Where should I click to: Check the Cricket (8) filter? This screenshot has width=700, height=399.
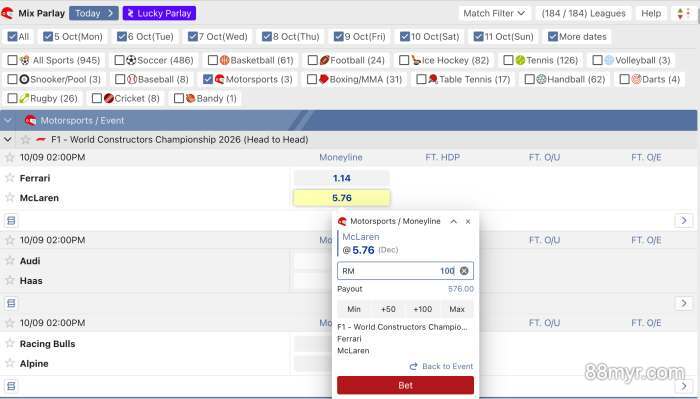point(96,98)
